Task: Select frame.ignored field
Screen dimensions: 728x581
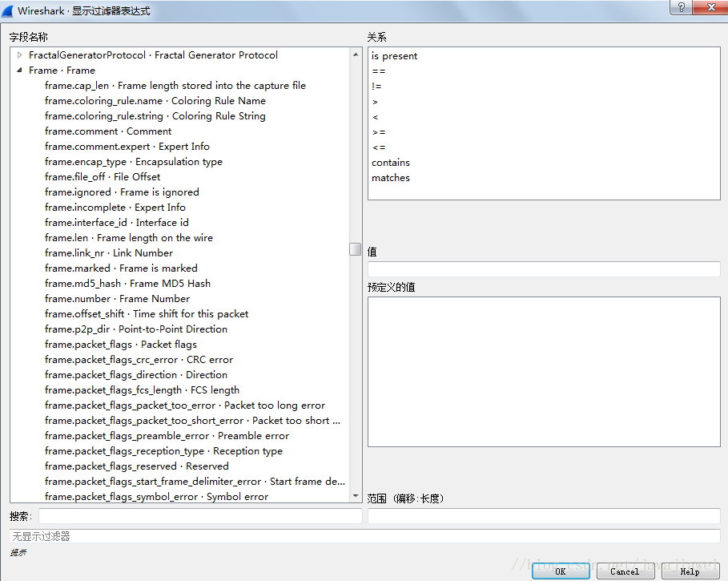Action: 122,192
